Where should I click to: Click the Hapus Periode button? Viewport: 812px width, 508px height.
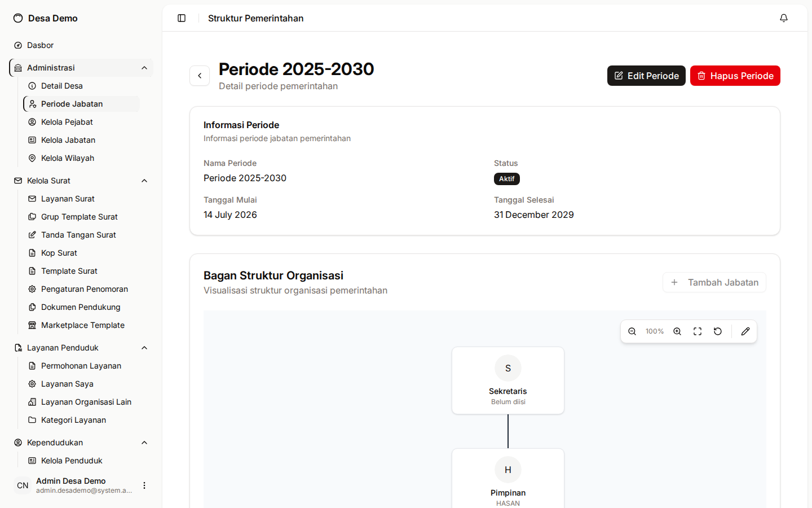coord(735,76)
